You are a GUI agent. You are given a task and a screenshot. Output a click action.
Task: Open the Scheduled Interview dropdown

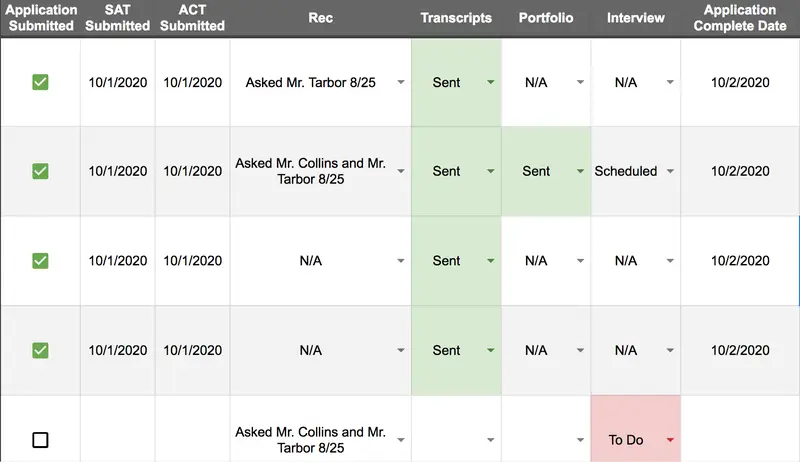671,171
